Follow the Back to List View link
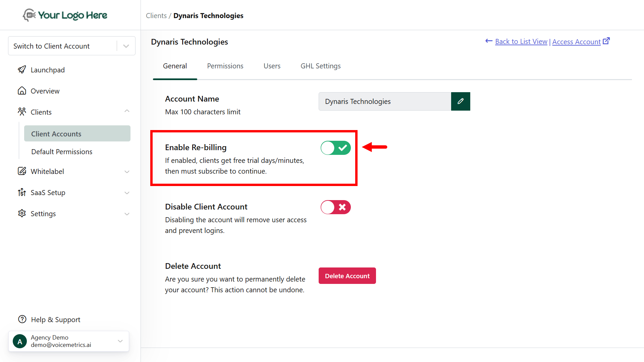The image size is (644, 362). click(x=521, y=42)
